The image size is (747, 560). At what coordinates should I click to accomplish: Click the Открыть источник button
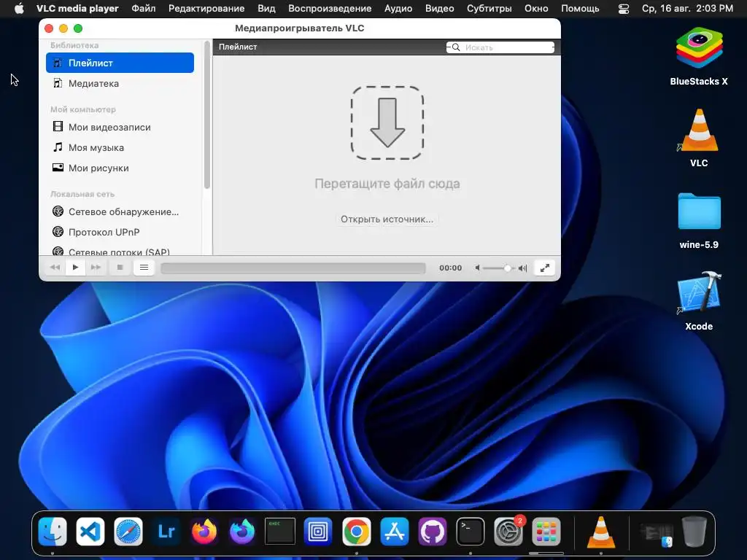coord(387,219)
